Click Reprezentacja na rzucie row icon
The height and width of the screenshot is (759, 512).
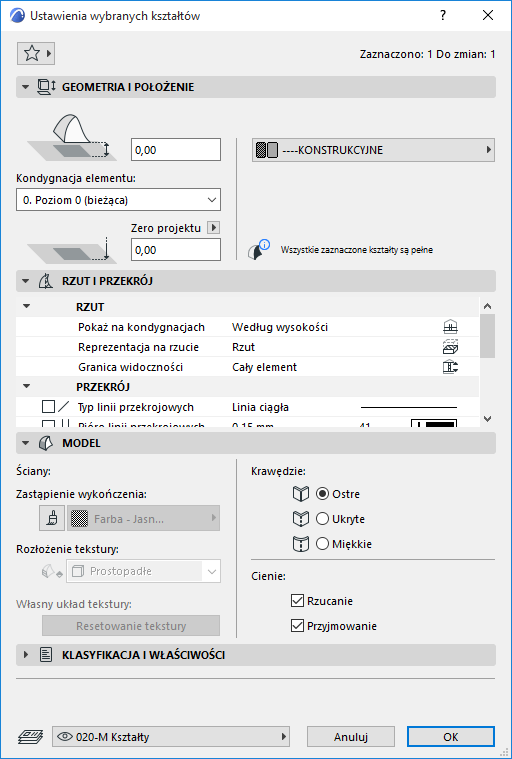click(451, 347)
